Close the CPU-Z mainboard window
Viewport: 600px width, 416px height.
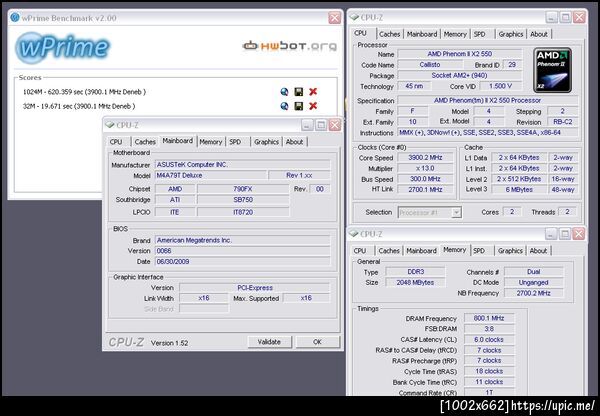[x=334, y=125]
